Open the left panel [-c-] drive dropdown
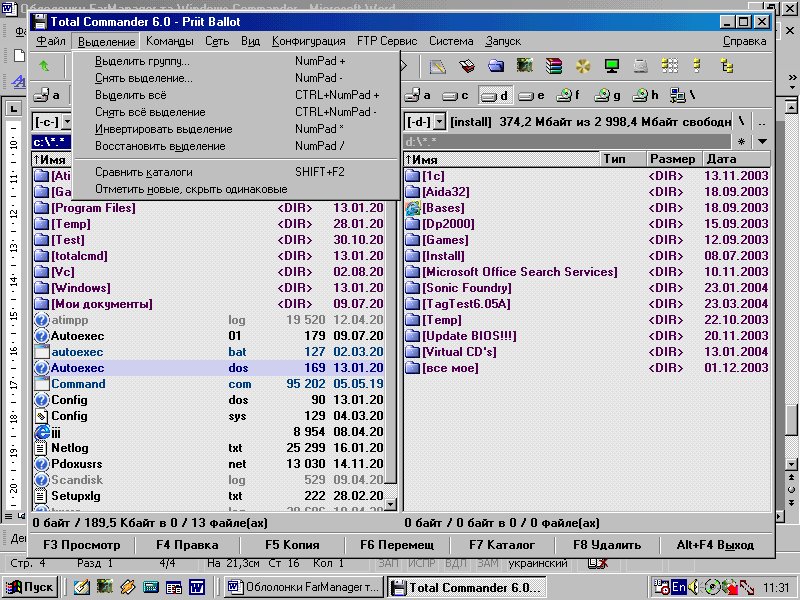800x600 pixels. coord(67,122)
